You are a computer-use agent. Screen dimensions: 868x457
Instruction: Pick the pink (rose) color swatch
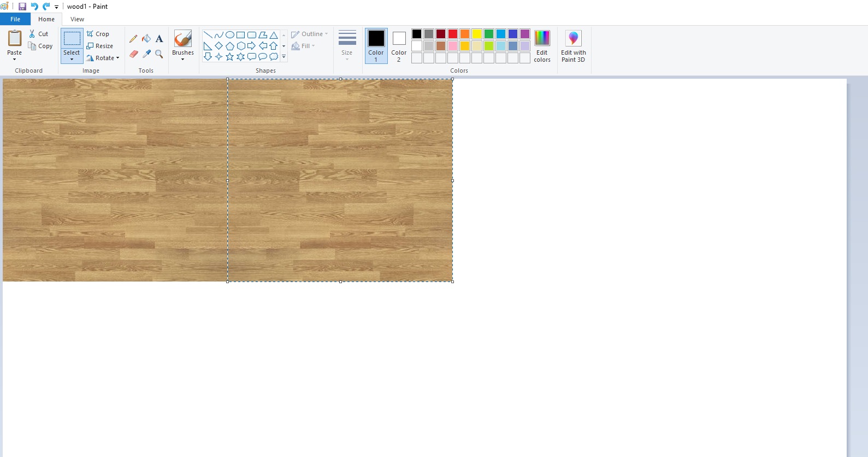pos(453,46)
